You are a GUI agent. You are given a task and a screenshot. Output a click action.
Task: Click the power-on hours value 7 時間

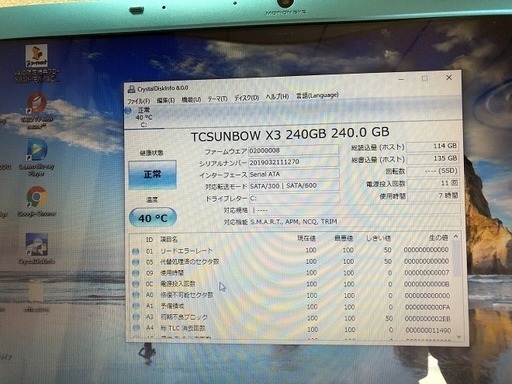[433, 196]
